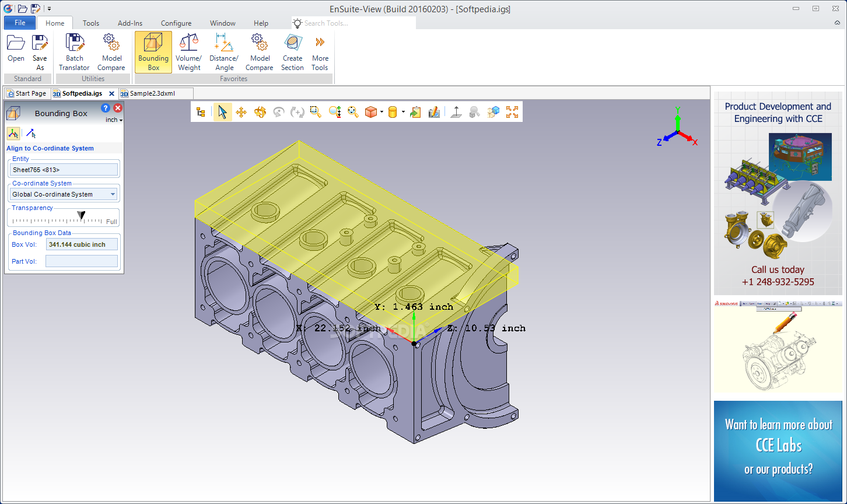Toggle full-screen view with the orange arrows

(512, 112)
